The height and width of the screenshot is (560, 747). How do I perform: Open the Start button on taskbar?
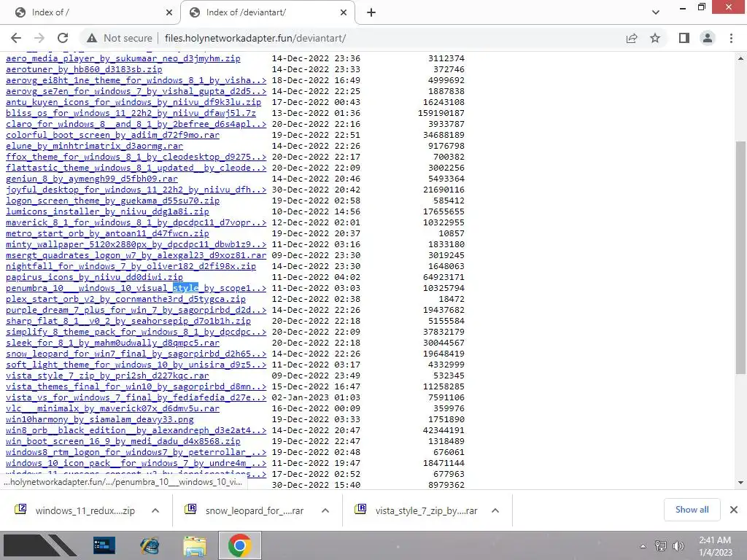pos(41,545)
